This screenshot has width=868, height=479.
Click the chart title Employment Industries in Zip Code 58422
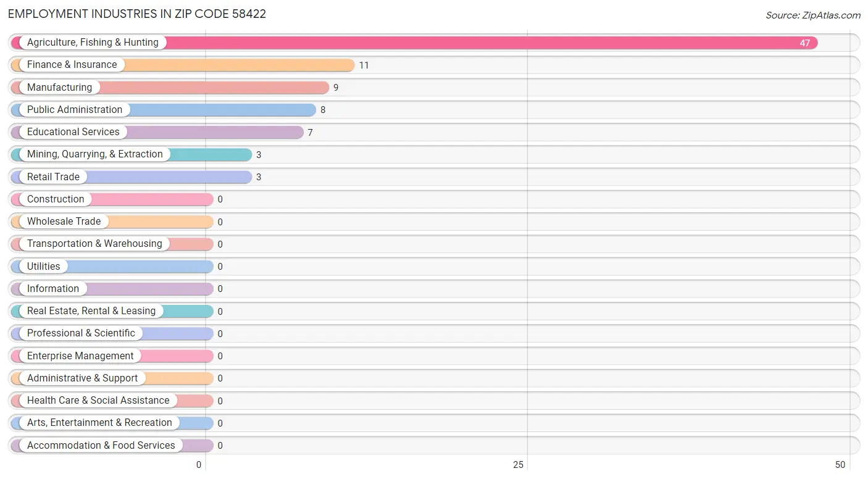point(137,14)
